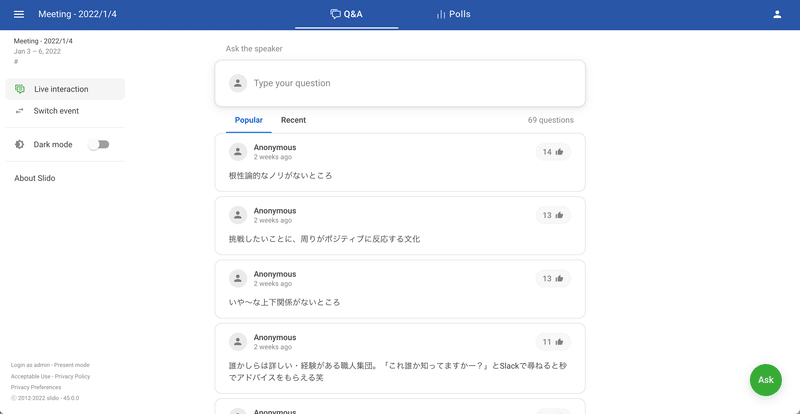Screen dimensions: 800x414
Task: Click the 69 questions count text
Action: tap(551, 120)
